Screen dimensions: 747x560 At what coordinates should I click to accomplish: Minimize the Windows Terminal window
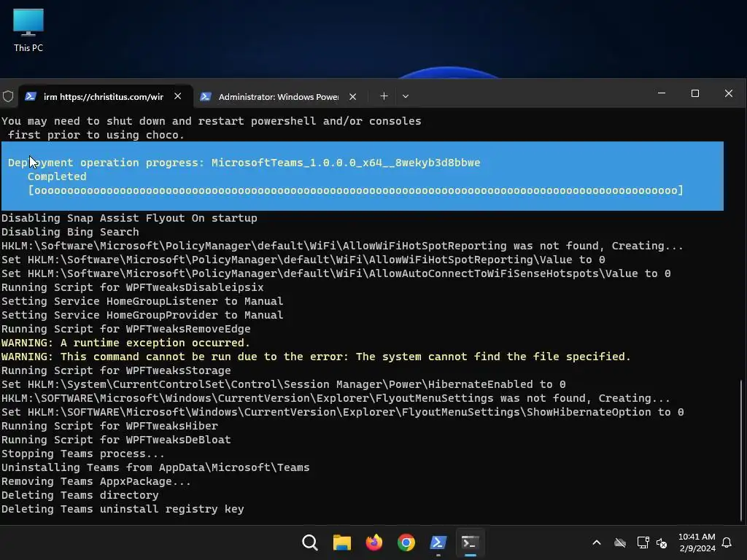click(x=662, y=93)
